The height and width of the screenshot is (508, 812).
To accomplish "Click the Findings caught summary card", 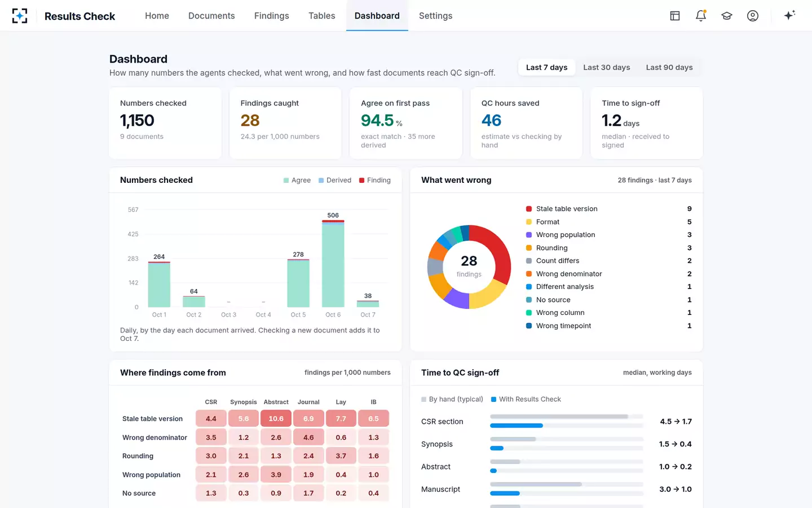I will pos(285,123).
